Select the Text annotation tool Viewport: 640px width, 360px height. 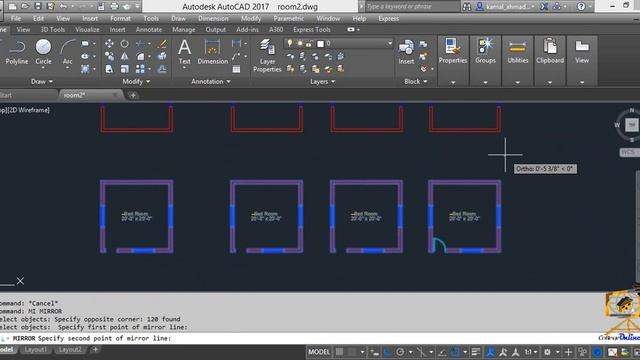click(184, 52)
